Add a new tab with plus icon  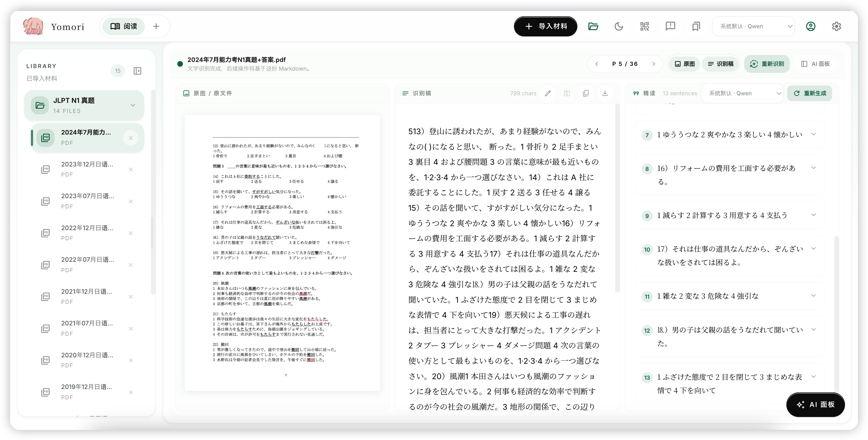pos(156,26)
